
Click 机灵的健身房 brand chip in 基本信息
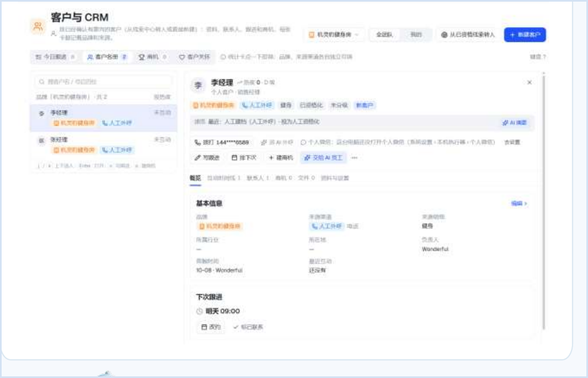click(x=220, y=226)
